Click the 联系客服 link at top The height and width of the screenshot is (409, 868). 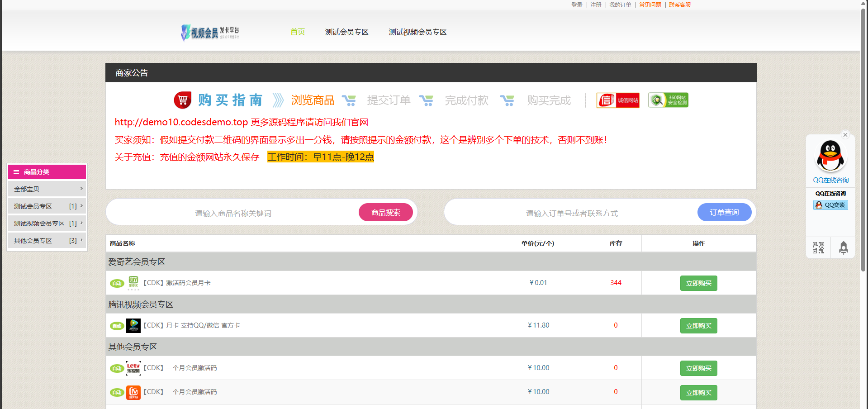pyautogui.click(x=680, y=5)
